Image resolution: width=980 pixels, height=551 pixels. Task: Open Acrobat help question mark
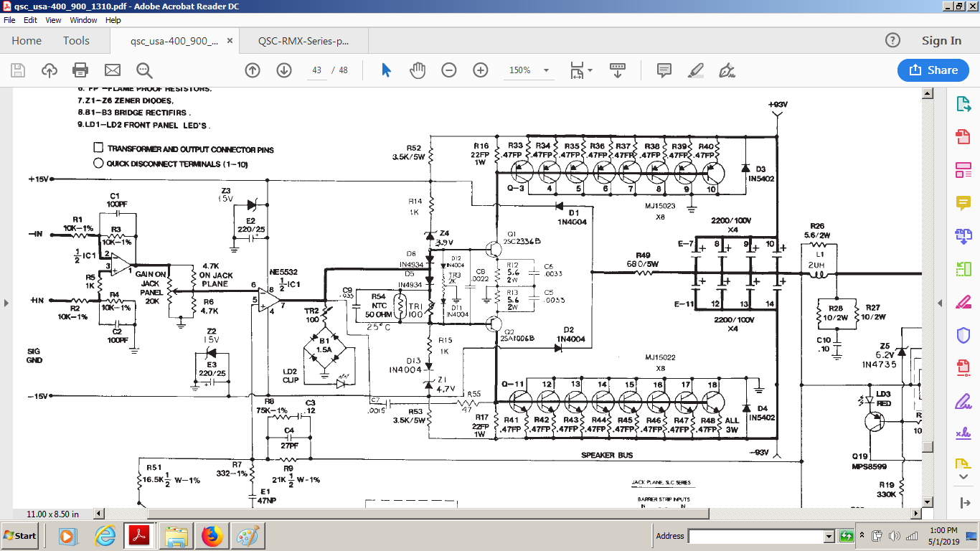click(892, 40)
